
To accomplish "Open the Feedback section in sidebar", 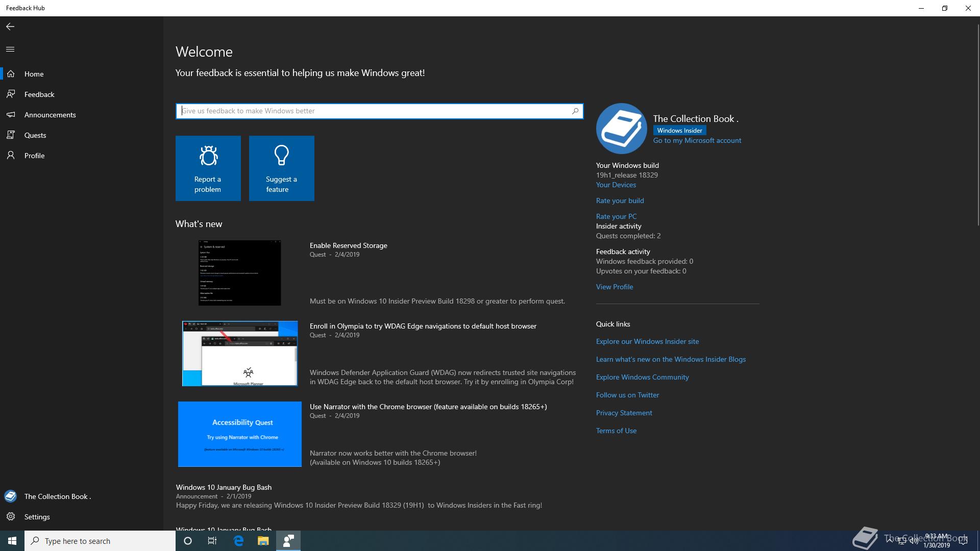I will 39,94.
